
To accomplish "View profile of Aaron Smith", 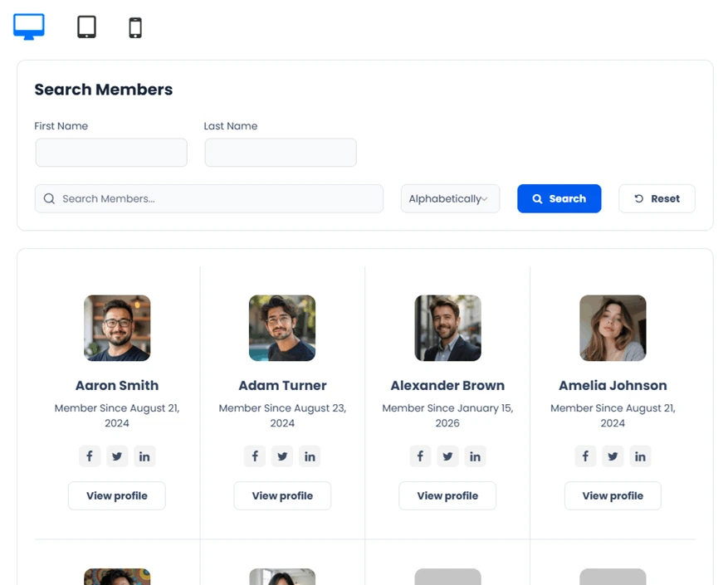I will (117, 496).
